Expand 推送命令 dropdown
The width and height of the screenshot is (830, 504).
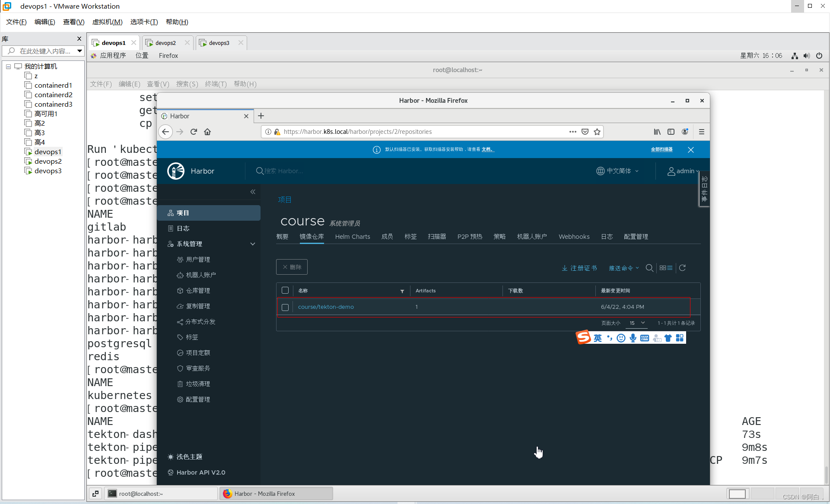point(624,268)
